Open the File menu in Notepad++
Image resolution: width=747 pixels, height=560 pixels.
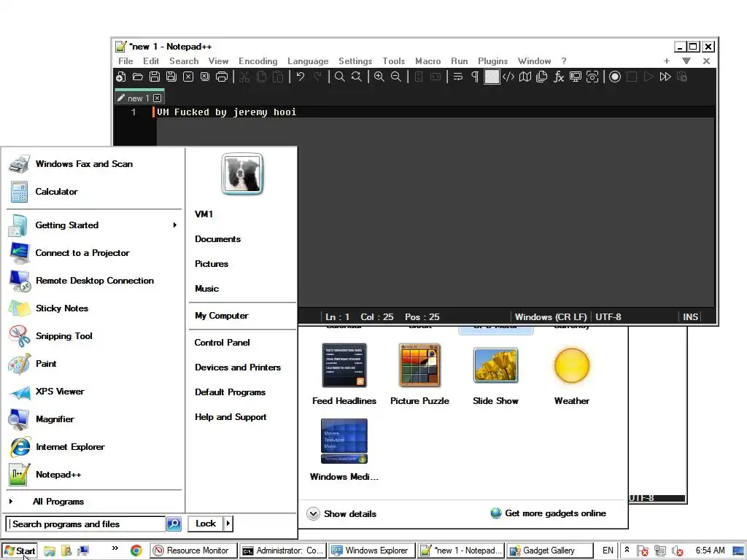[x=125, y=61]
